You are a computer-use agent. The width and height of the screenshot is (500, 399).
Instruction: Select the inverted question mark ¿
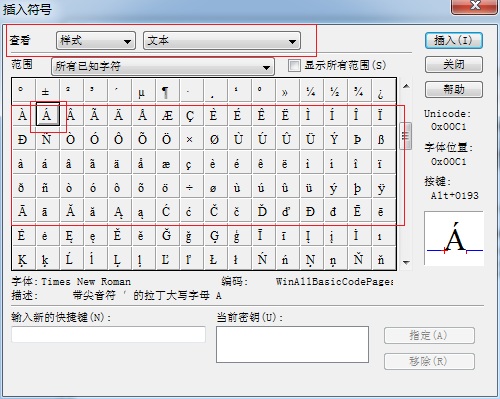383,90
